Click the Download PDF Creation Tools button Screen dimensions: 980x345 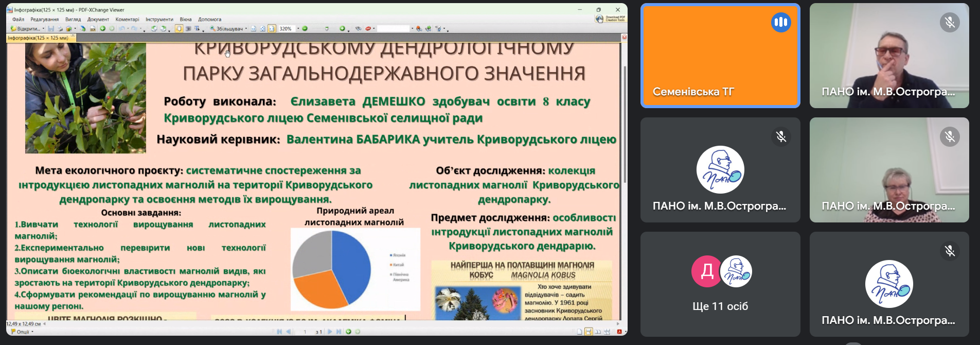coord(611,19)
